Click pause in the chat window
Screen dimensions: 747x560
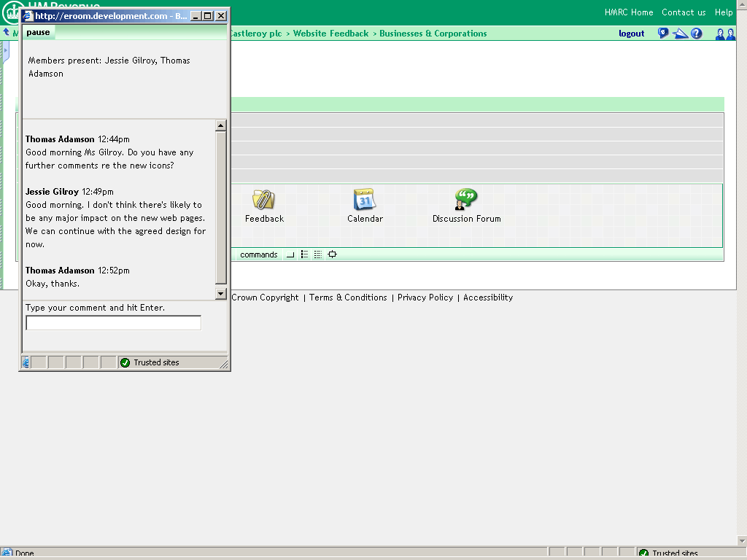click(x=38, y=32)
